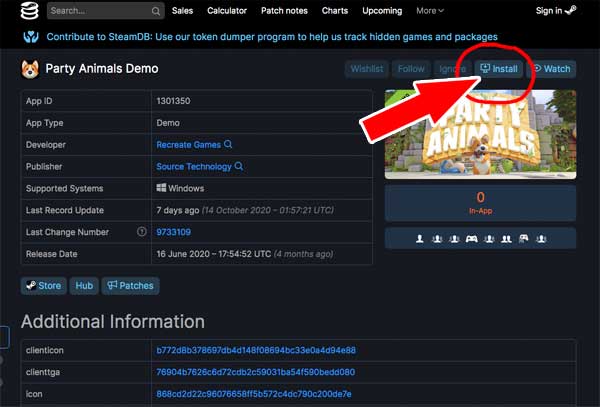
Task: Open the clienttga hash link
Action: point(256,372)
